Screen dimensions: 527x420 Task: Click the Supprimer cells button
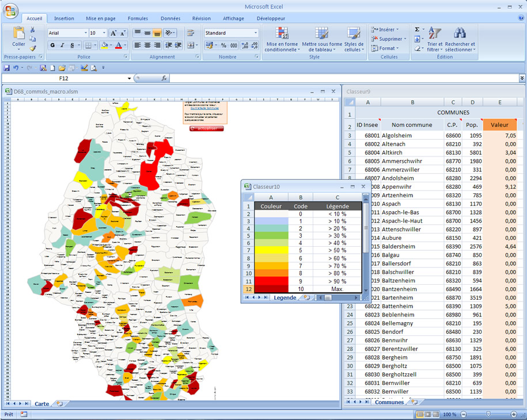(389, 39)
